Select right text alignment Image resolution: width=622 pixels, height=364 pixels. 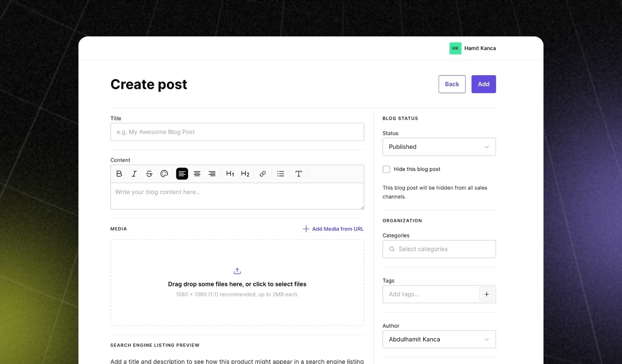[212, 174]
